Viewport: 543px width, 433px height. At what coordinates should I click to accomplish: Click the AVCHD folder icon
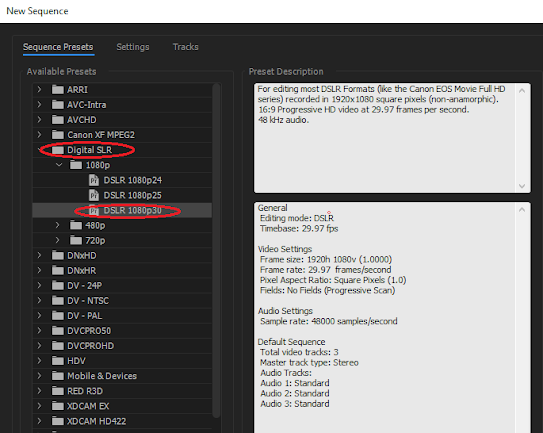click(58, 120)
